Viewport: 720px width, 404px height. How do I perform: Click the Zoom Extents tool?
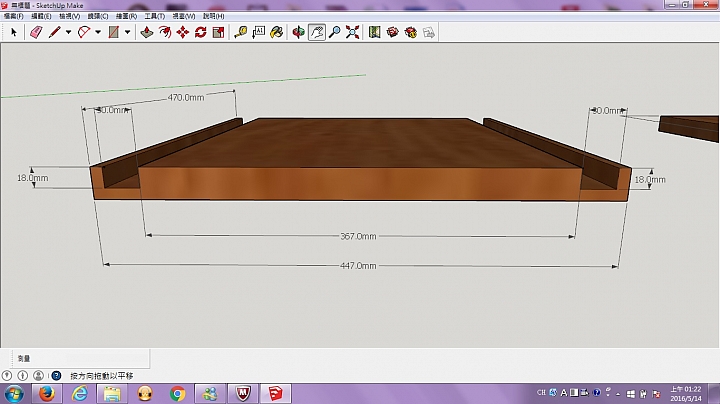click(352, 32)
